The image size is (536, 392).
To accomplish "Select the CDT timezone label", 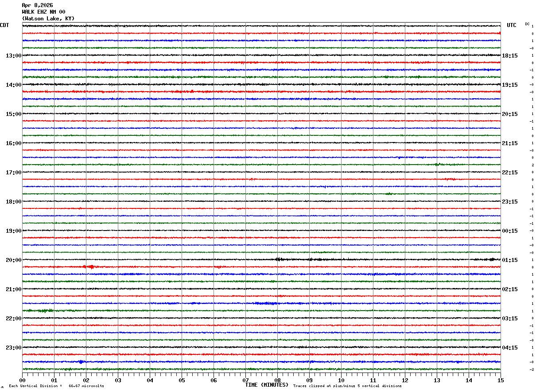I will pos(4,25).
